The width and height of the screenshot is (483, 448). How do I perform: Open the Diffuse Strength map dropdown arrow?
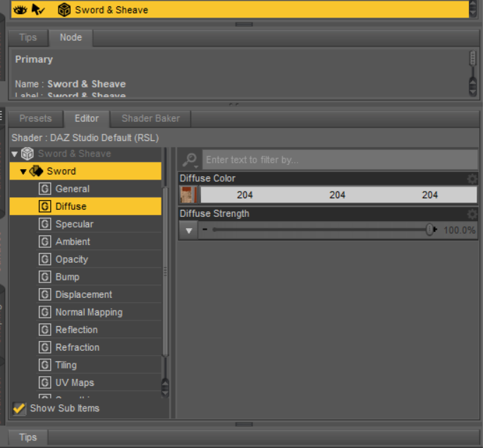pos(189,230)
